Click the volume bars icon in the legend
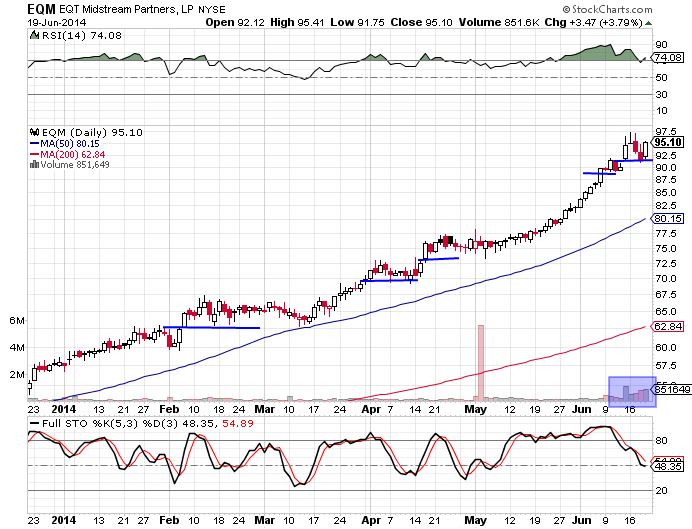 pyautogui.click(x=34, y=165)
